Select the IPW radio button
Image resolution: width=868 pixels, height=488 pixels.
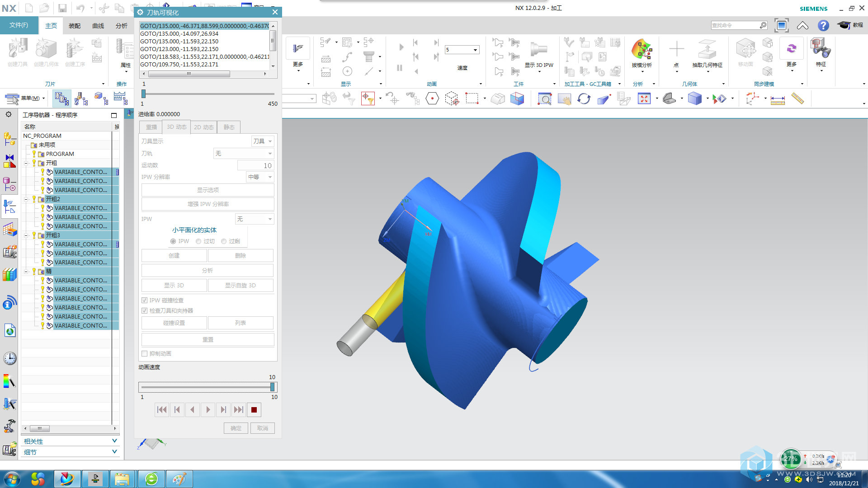coord(173,241)
